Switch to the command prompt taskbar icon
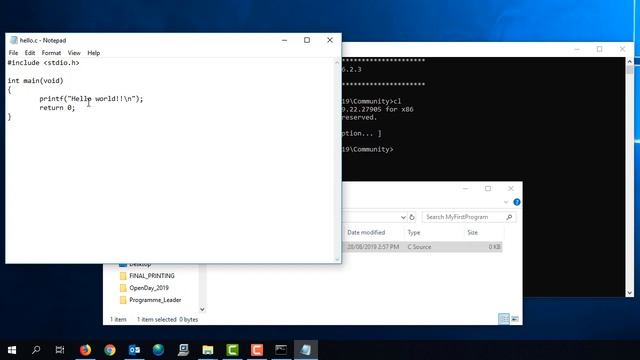Viewport: 640px width, 360px height. click(281, 350)
